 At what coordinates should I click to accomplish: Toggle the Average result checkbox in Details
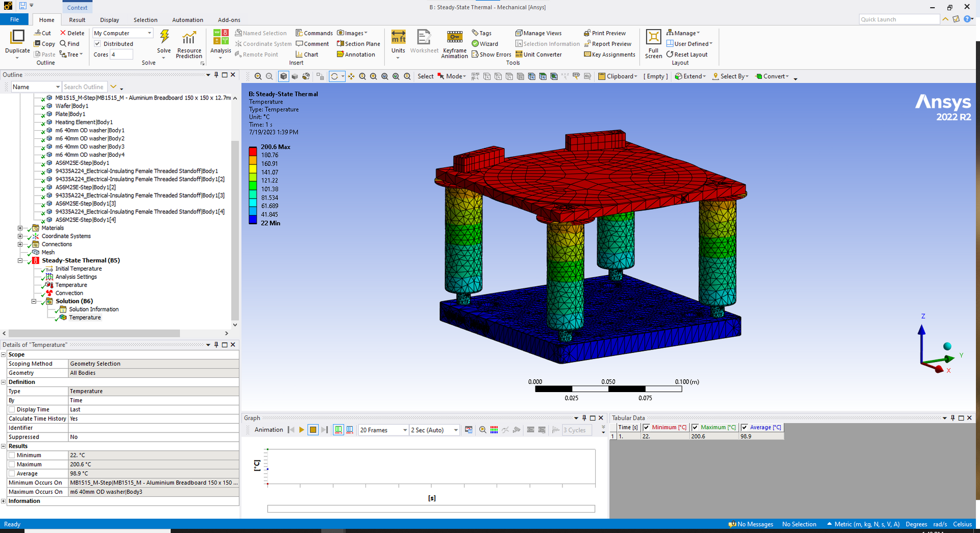tap(12, 474)
